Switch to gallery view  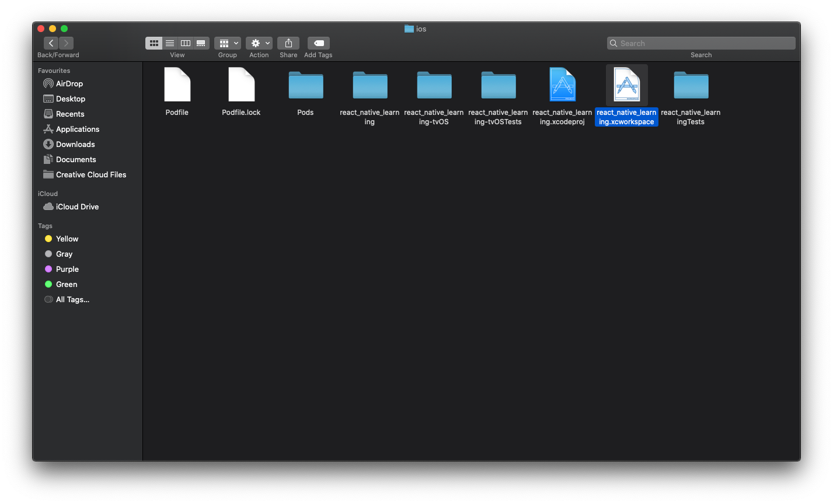click(x=201, y=43)
